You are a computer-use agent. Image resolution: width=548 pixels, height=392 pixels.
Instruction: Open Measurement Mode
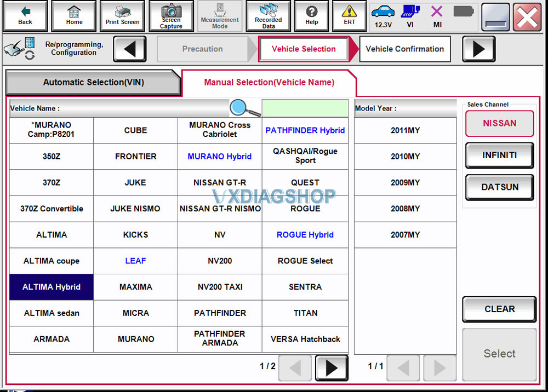pos(220,15)
